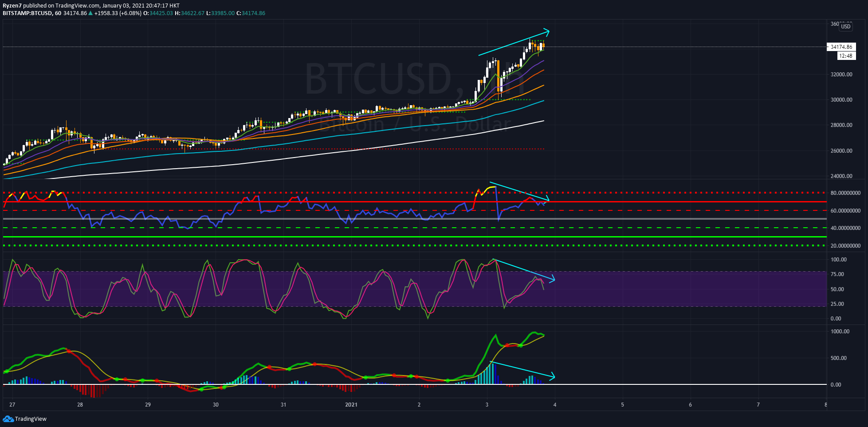Click the open value O:34425.03

[158, 13]
